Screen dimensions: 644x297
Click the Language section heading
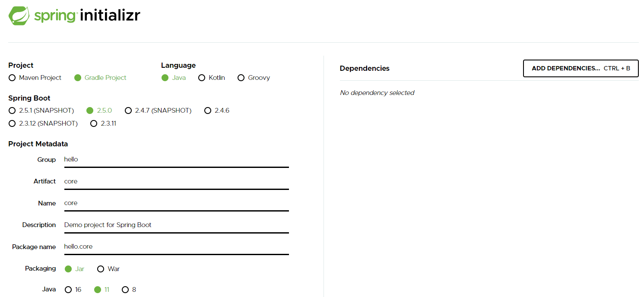(178, 65)
